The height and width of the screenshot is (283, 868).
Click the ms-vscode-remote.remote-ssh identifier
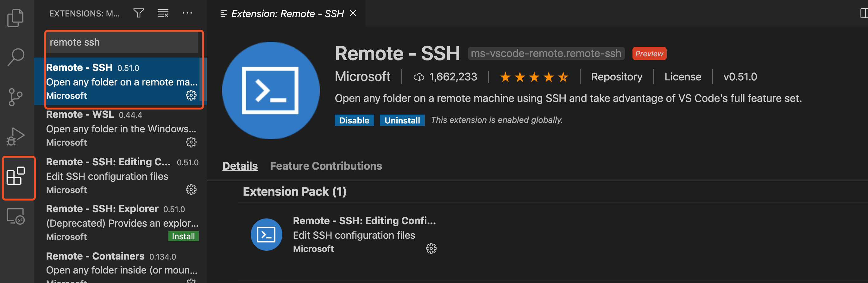[545, 53]
